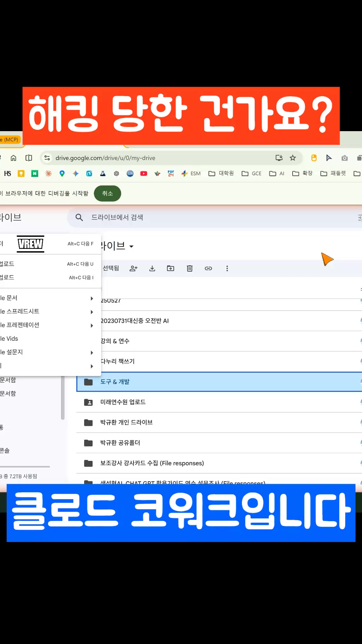Open the split view icon
The width and height of the screenshot is (362, 644).
point(29,158)
